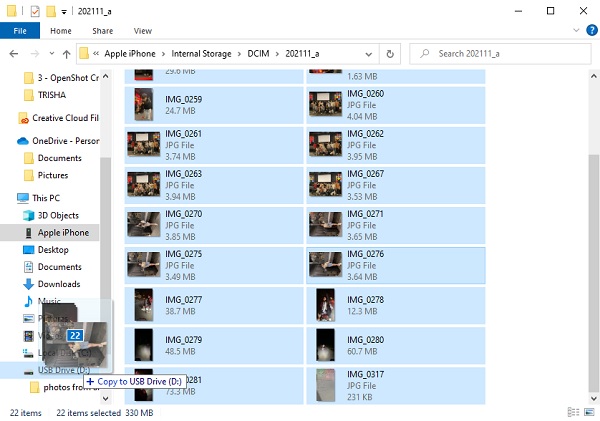The image size is (600, 421).
Task: Select the IMG_0276 JPG file
Action: pyautogui.click(x=396, y=265)
